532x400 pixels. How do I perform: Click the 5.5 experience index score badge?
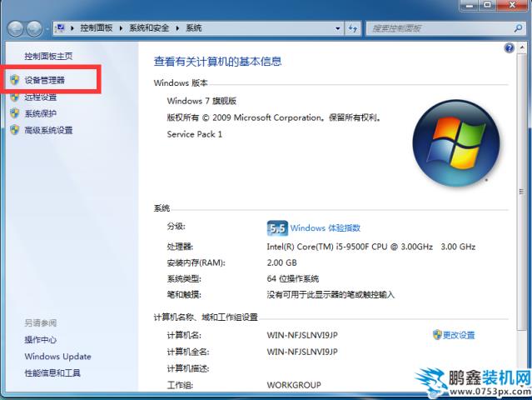click(277, 227)
